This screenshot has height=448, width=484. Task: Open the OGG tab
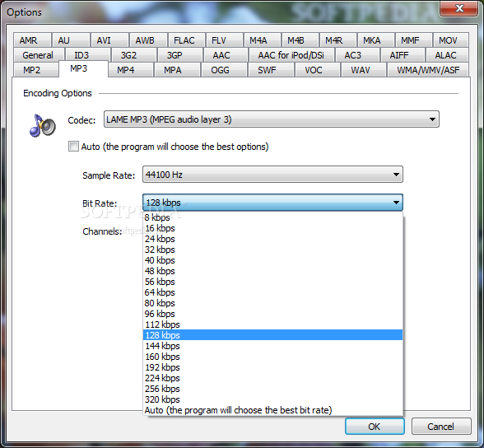click(x=224, y=70)
